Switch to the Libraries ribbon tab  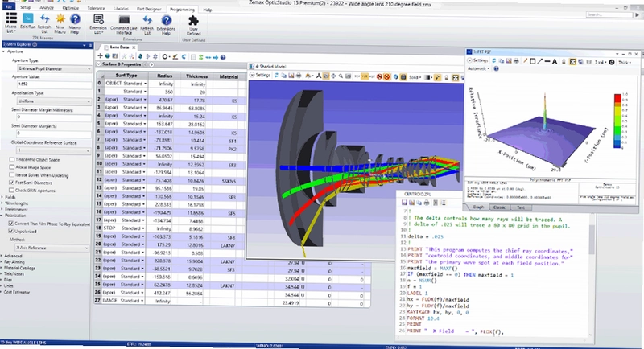[x=121, y=8]
